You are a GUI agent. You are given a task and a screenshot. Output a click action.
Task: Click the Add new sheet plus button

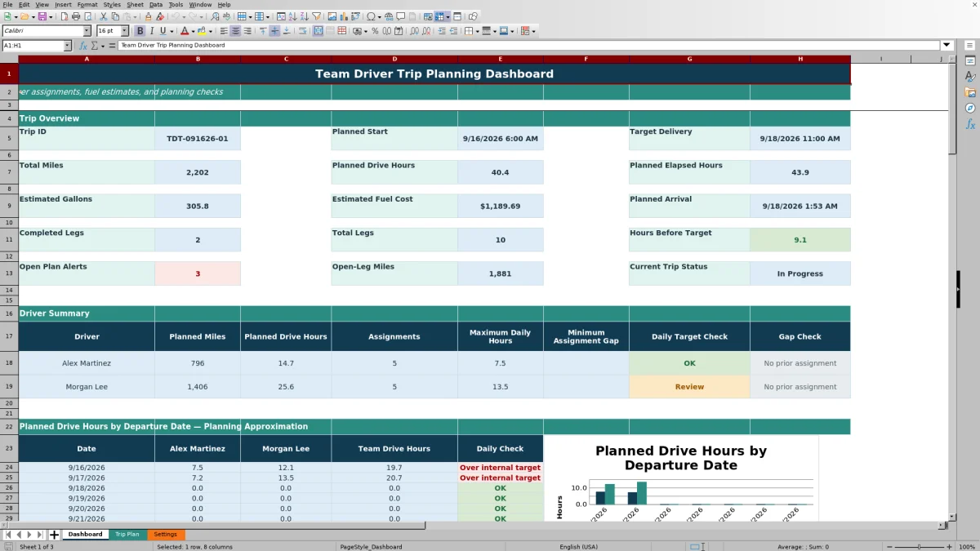(x=54, y=535)
